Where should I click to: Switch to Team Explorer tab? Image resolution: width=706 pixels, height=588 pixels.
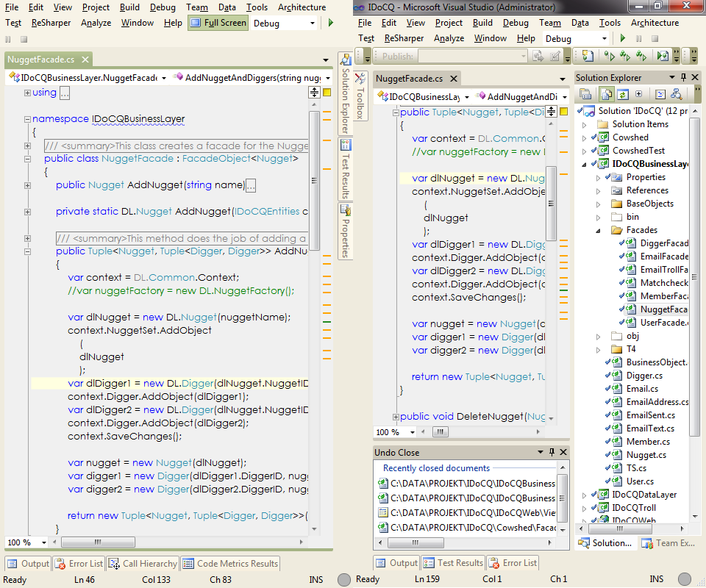[668, 543]
